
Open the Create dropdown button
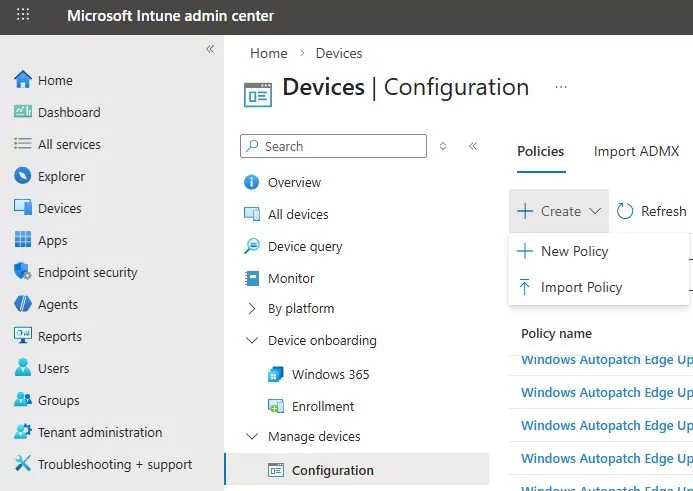[559, 211]
